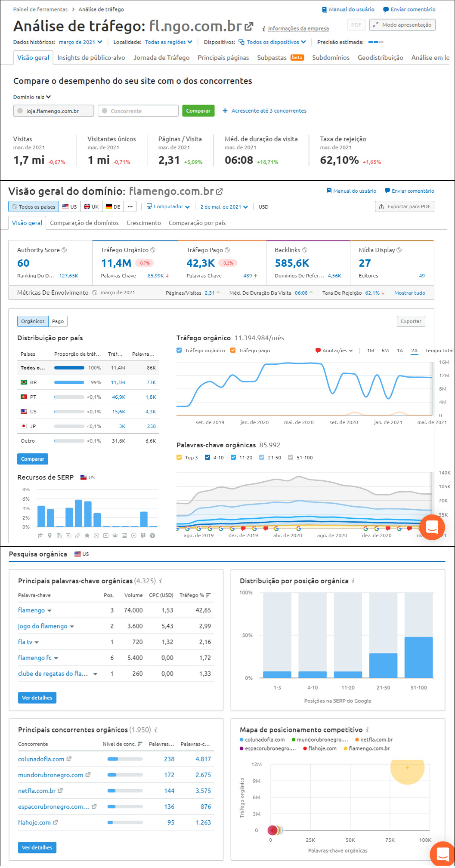Filter by the UK flag country button
Viewport: 455px width, 868px height.
[91, 207]
